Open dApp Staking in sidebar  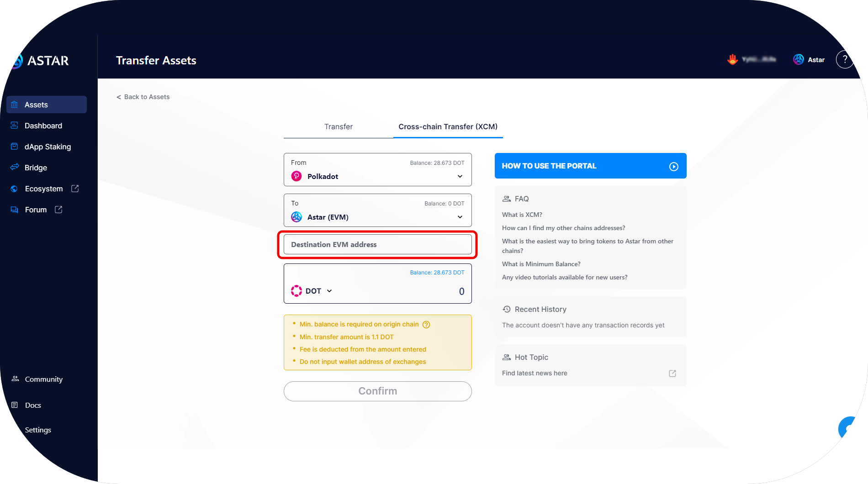48,147
